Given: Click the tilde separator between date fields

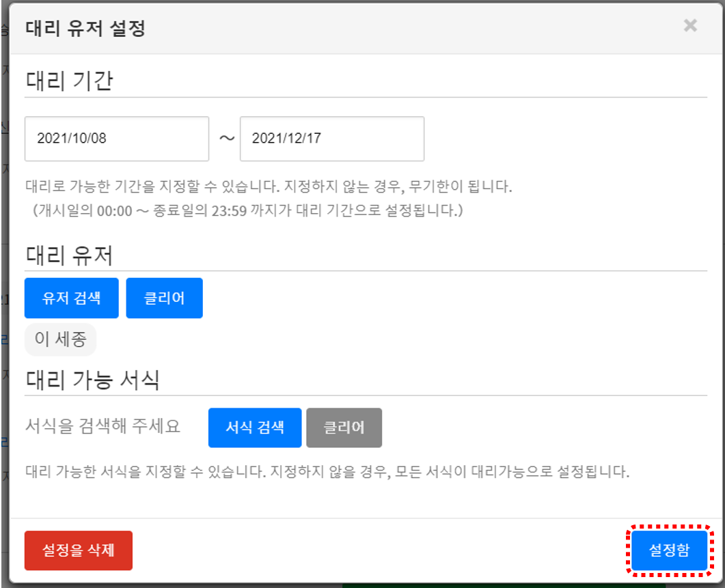Looking at the screenshot, I should pos(225,139).
